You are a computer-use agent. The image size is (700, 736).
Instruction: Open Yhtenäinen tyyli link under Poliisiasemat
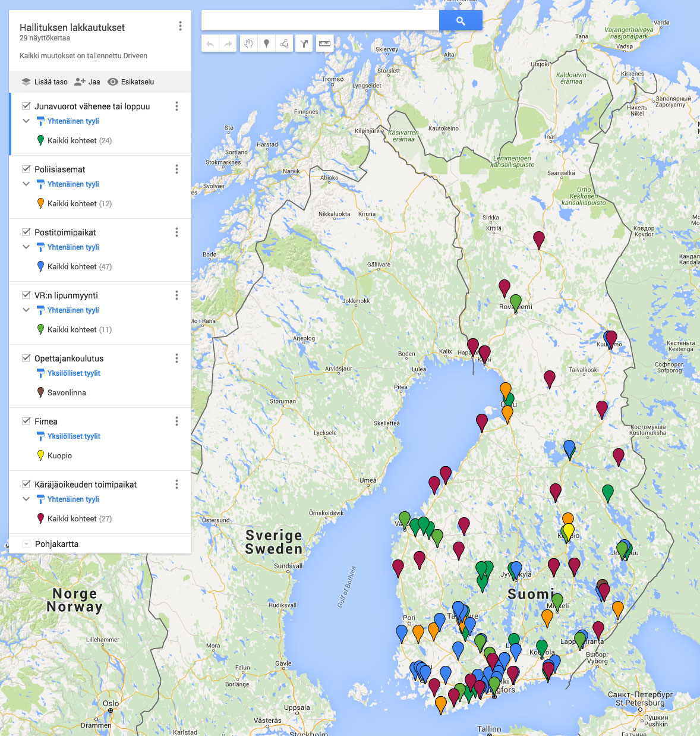tap(73, 184)
